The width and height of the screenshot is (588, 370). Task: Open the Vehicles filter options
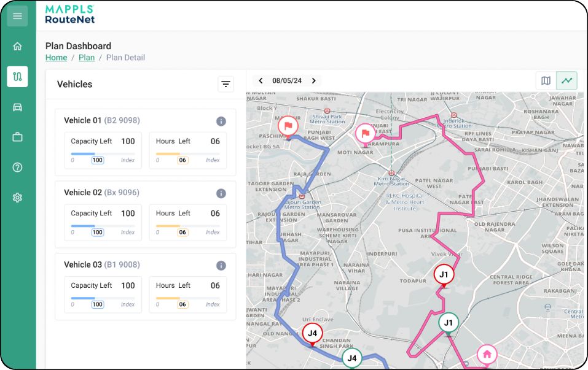(226, 85)
